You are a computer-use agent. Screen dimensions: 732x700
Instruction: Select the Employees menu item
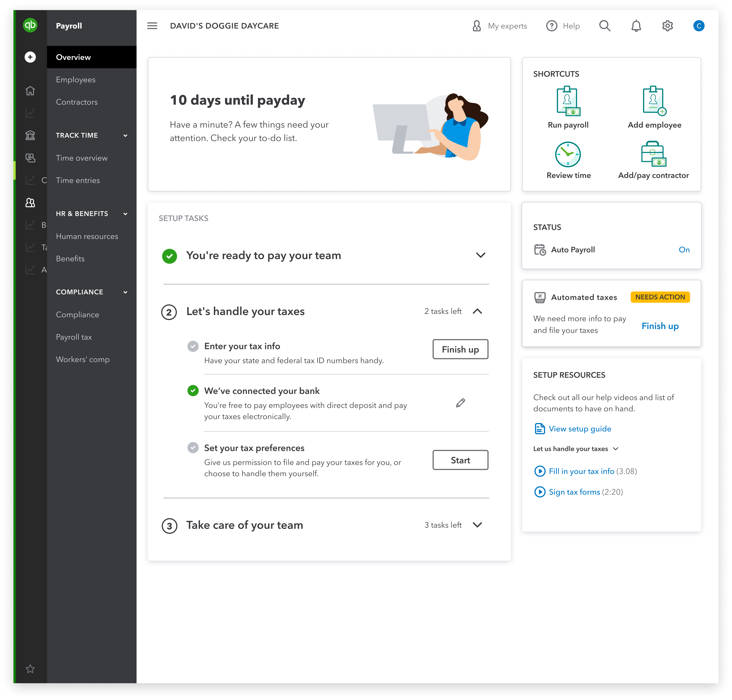(x=76, y=79)
